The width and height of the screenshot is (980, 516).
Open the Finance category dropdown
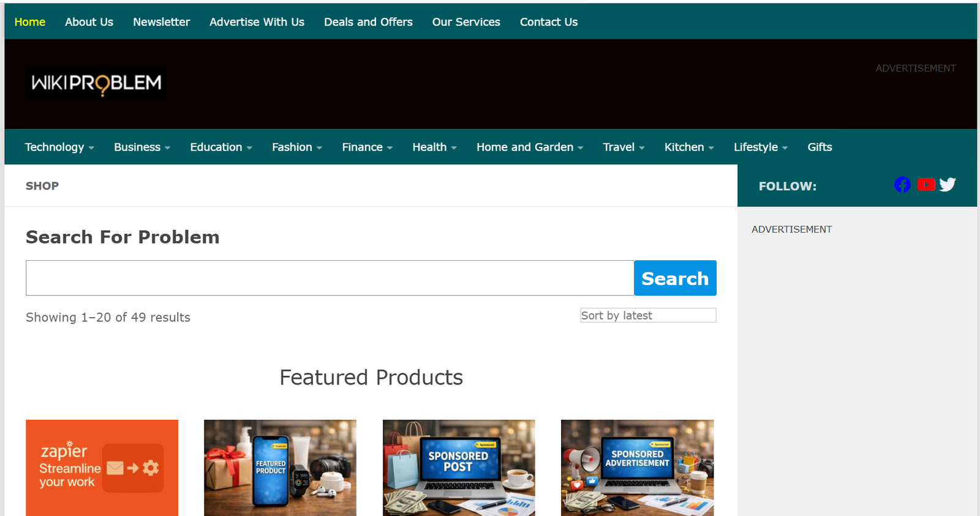367,148
